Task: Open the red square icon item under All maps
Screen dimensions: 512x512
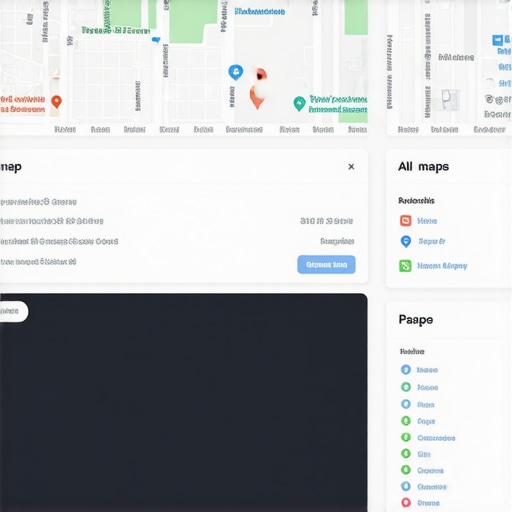Action: point(406,221)
